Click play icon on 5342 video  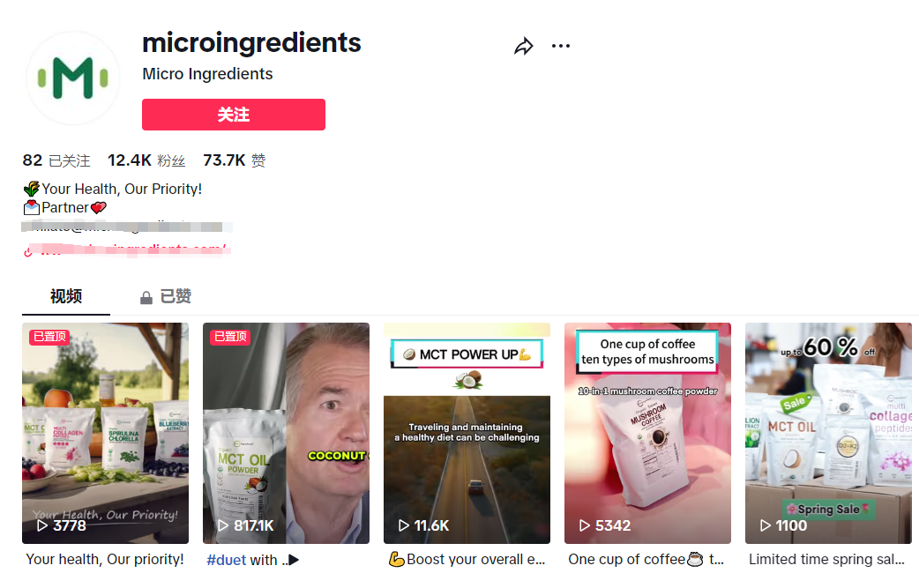tap(585, 525)
